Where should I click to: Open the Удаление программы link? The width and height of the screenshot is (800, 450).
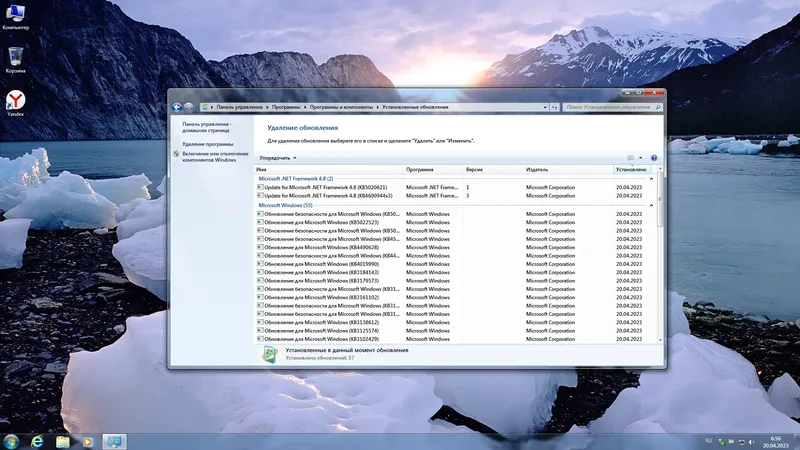coord(208,144)
